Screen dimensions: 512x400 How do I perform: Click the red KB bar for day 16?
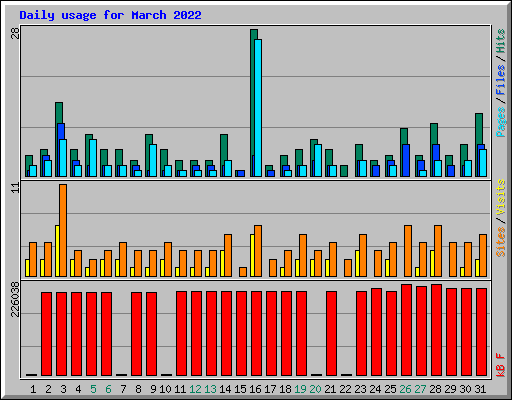click(256, 333)
